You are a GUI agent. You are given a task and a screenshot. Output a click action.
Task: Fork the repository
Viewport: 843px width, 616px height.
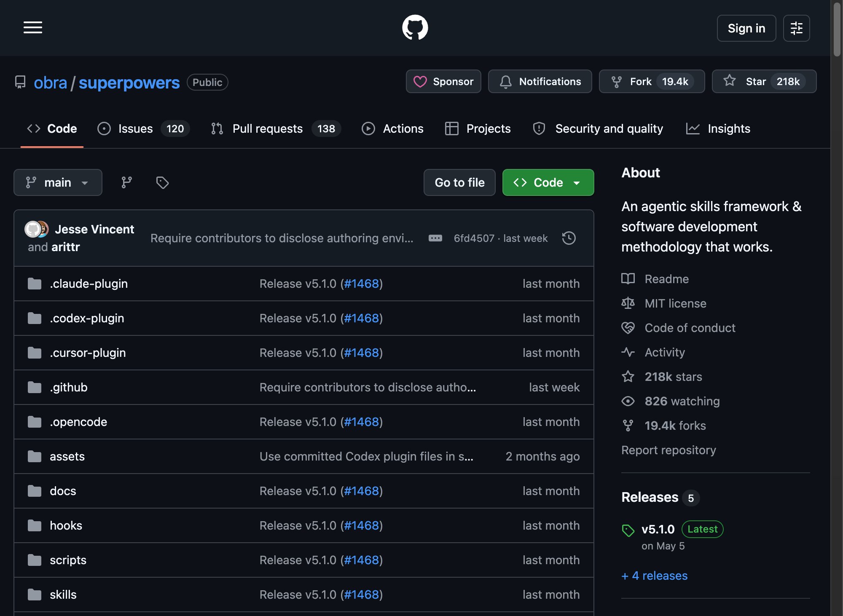(652, 81)
